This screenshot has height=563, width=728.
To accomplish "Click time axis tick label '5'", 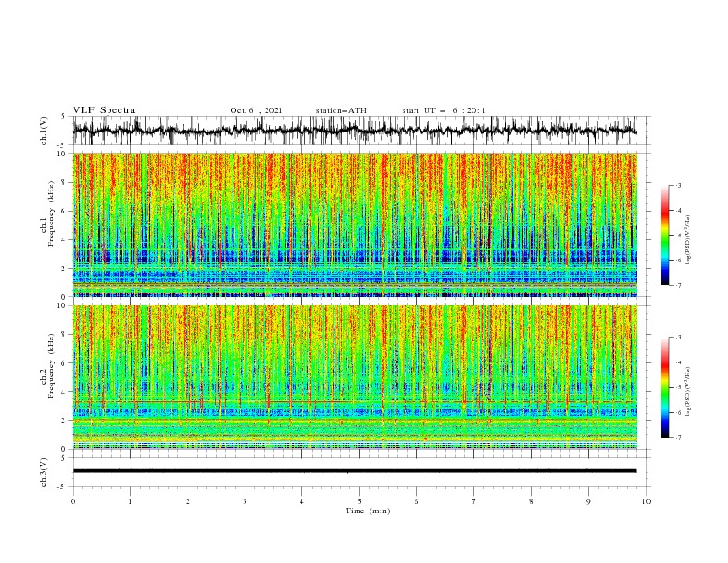I will click(359, 501).
